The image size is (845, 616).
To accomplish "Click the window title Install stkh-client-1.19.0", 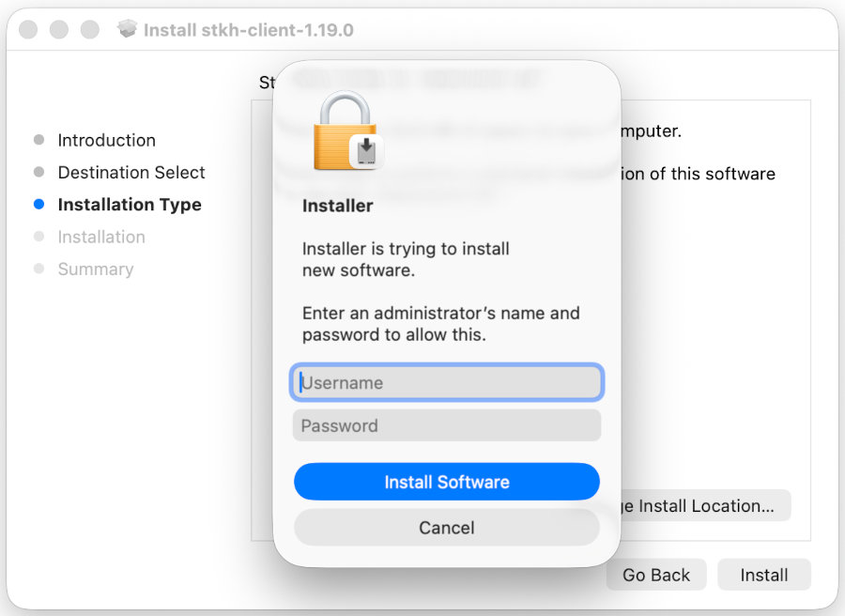I will 249,30.
